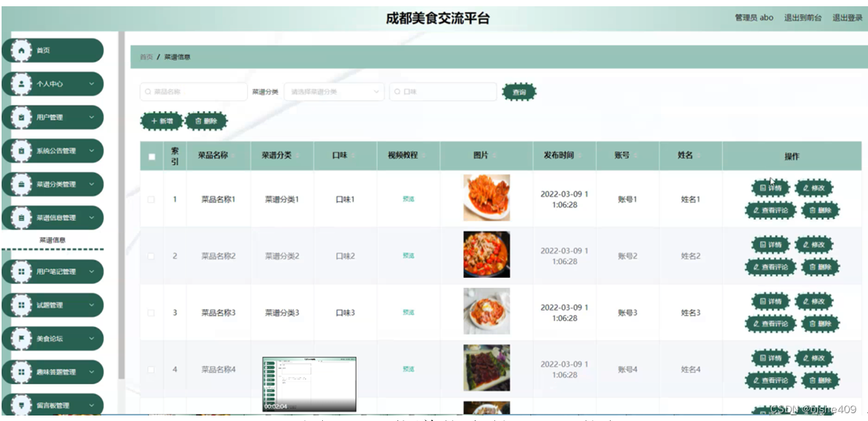
Task: Click 首页 in the breadcrumb
Action: click(146, 57)
